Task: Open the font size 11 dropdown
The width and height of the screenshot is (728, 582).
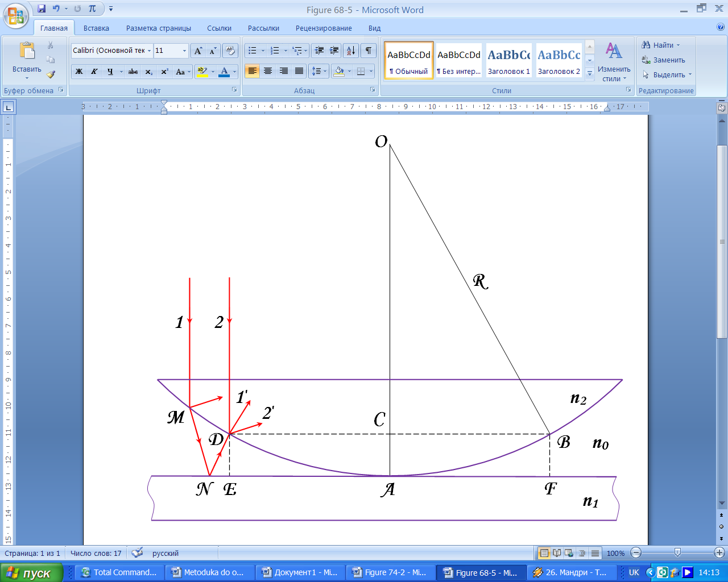Action: pyautogui.click(x=184, y=51)
